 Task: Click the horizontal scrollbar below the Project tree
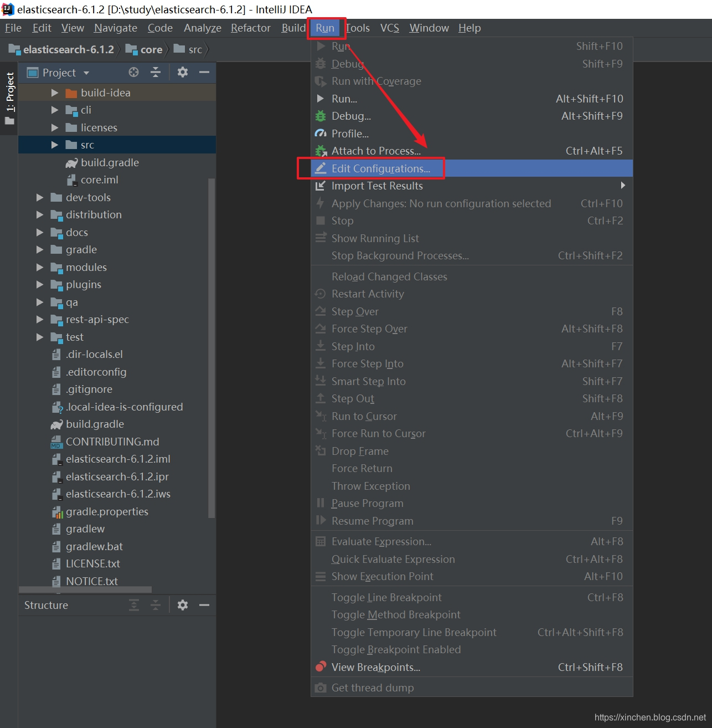coord(85,589)
